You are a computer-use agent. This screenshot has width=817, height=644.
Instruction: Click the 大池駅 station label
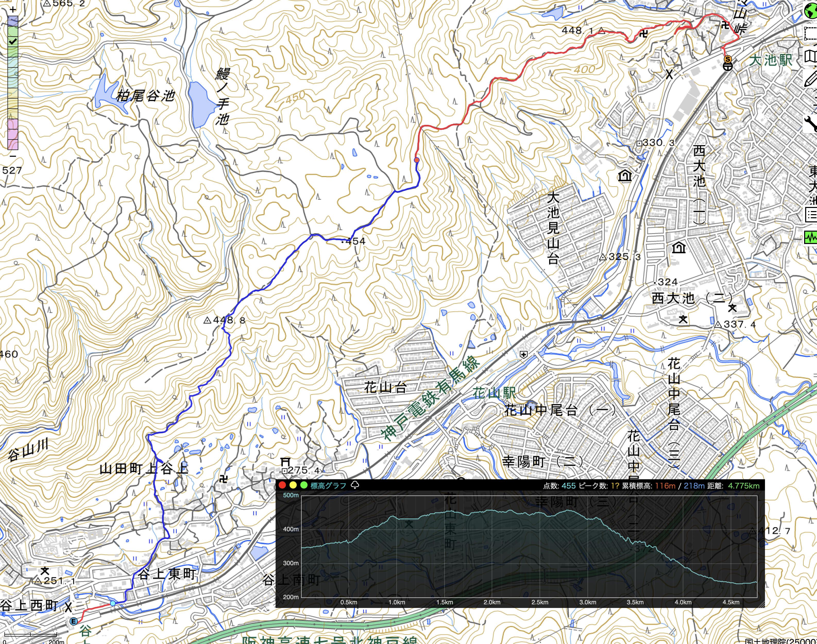771,60
